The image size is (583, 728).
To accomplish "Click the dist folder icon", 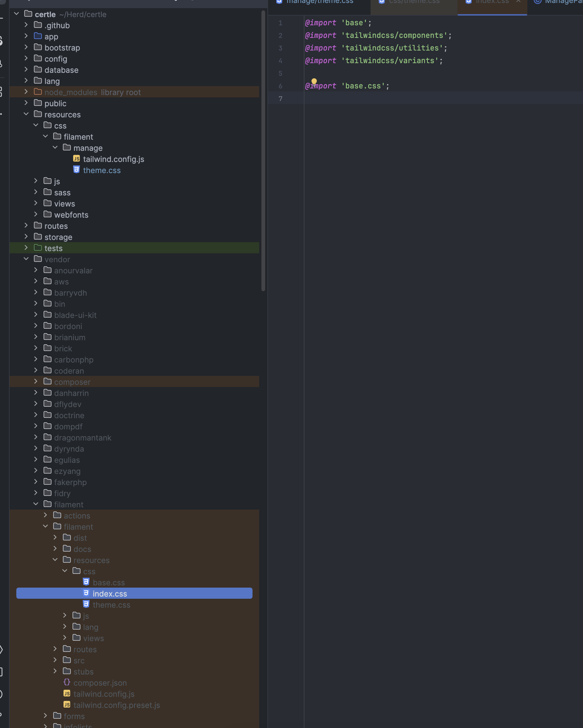I will pos(67,537).
